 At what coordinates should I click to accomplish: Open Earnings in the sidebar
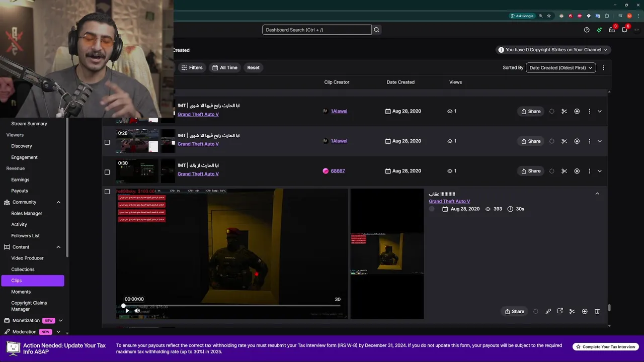coord(20,179)
